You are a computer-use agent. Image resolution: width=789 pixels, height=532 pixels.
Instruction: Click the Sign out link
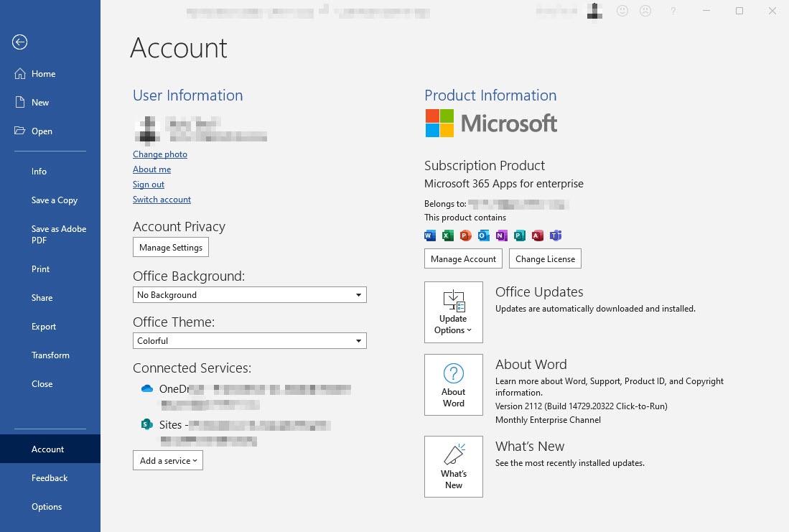click(x=149, y=185)
